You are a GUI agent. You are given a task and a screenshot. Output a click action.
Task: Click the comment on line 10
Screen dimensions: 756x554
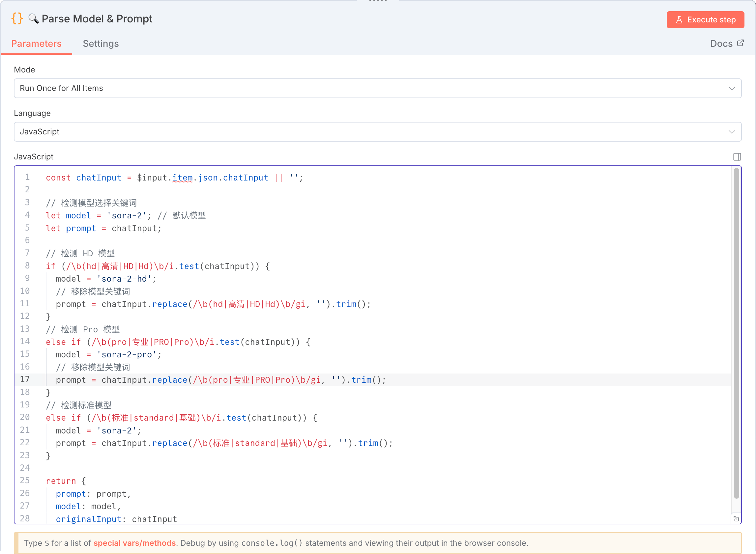pos(93,291)
